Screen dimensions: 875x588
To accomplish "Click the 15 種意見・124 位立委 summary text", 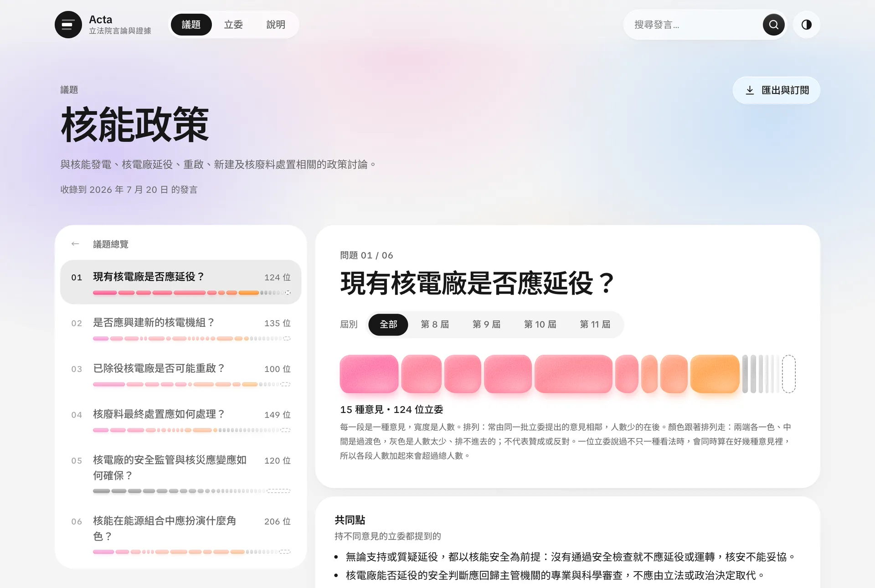I will tap(391, 410).
